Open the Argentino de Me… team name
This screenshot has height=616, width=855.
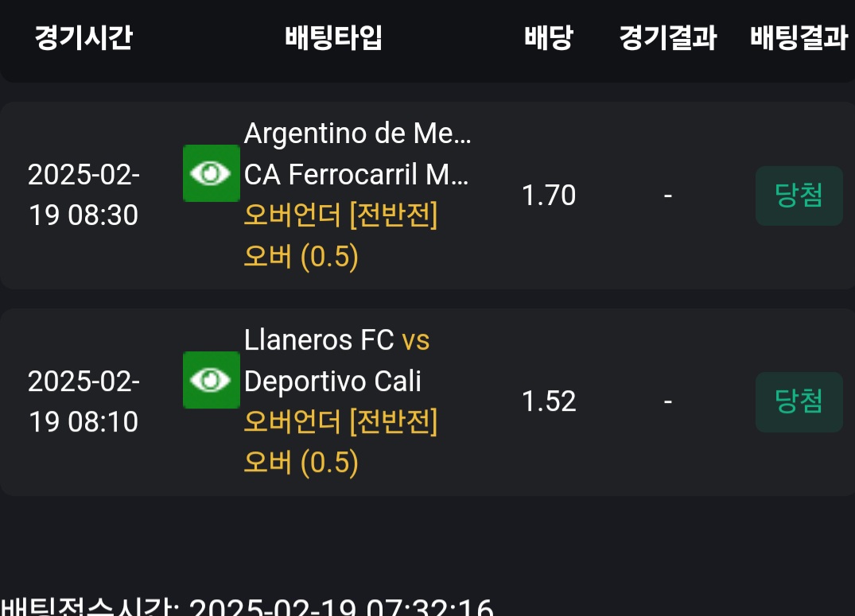357,133
